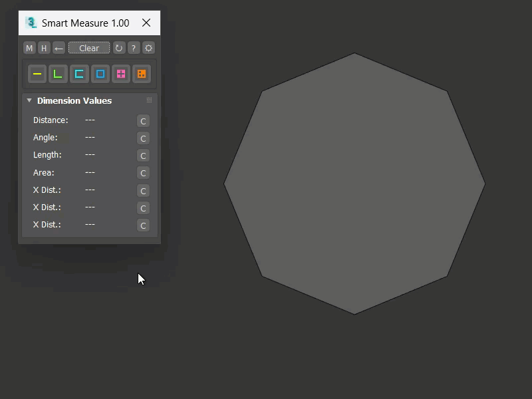Click the Angle value field
This screenshot has height=399, width=532.
[90, 138]
